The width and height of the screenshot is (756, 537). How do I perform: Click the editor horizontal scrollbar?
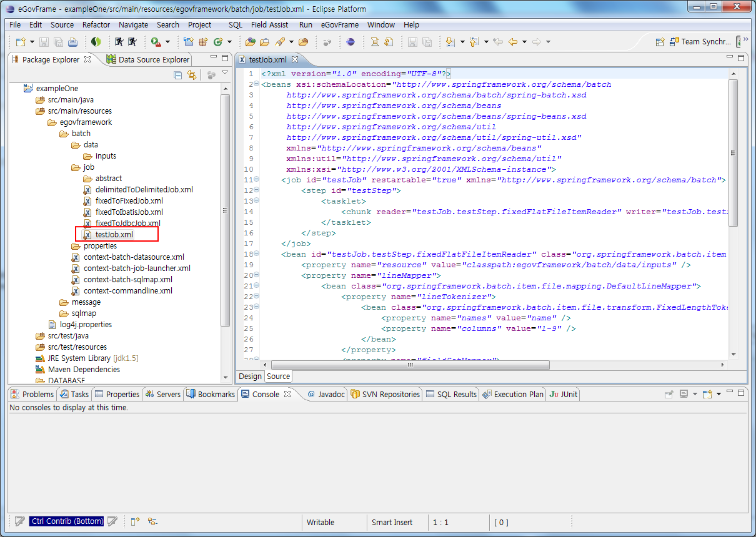point(410,365)
